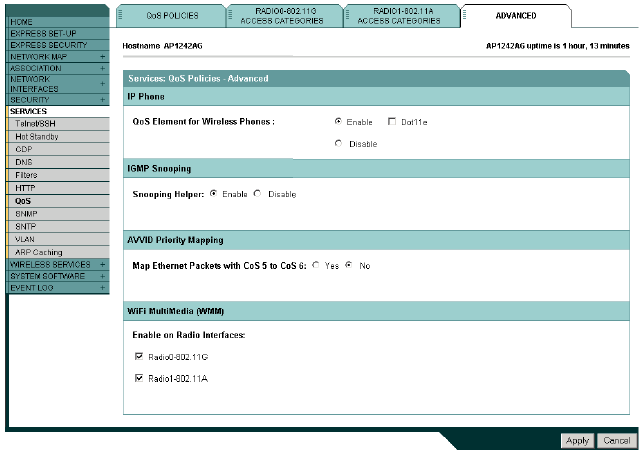
Task: Uncheck Radio1-802.11A WMM checkbox
Action: click(138, 379)
